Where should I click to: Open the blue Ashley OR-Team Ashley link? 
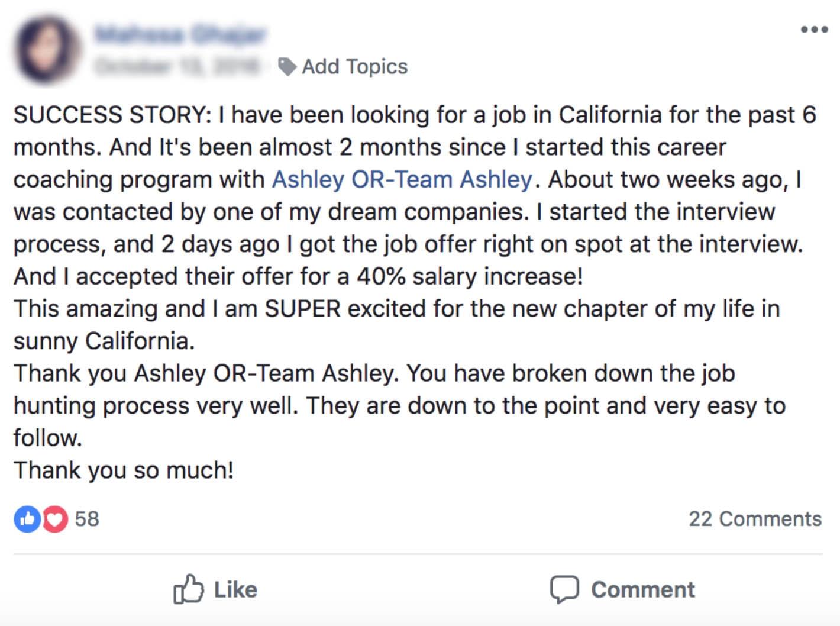(x=402, y=179)
